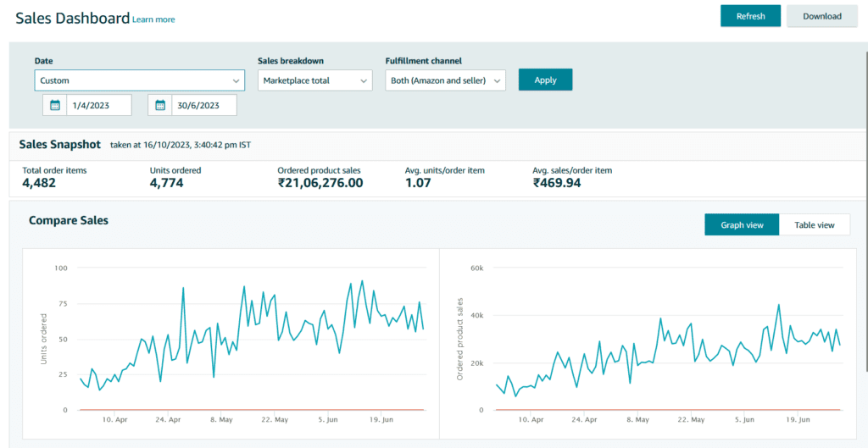Viewport: 868px width, 448px height.
Task: Open the Learn more link
Action: (x=153, y=19)
